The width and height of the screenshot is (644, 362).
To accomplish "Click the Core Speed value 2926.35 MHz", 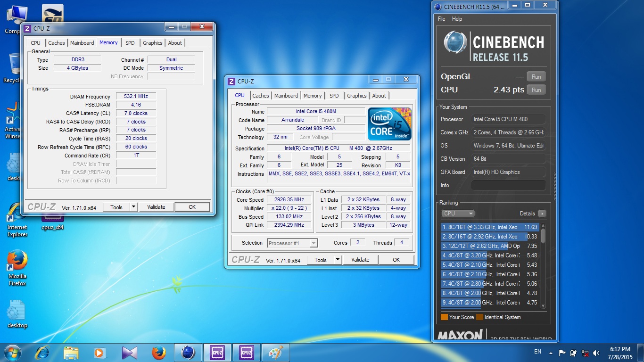I will 289,199.
